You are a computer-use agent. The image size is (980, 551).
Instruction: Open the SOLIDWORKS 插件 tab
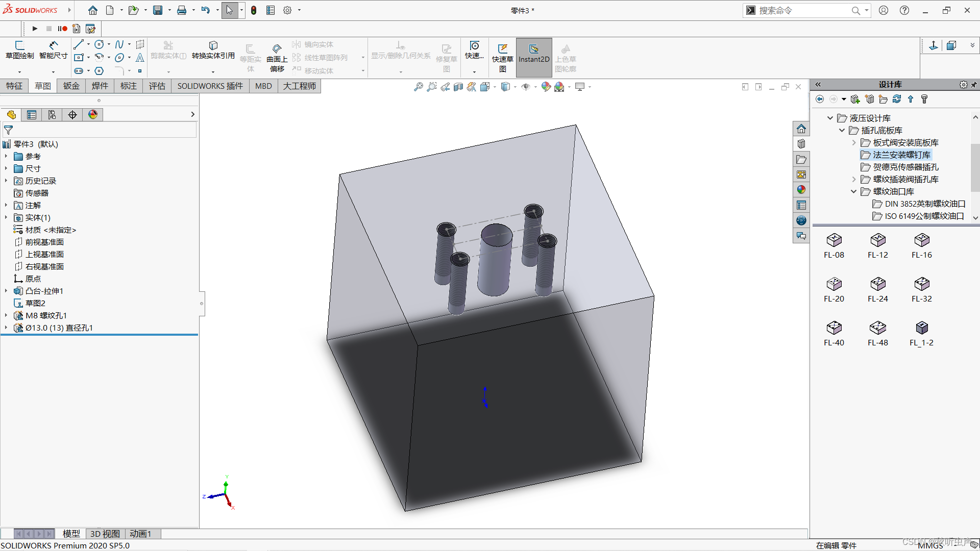[210, 86]
